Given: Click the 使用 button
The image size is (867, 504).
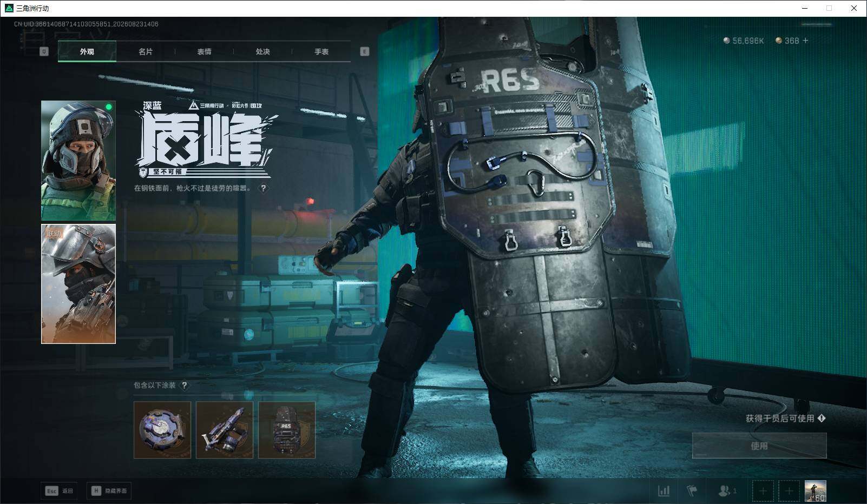Looking at the screenshot, I should tap(759, 446).
